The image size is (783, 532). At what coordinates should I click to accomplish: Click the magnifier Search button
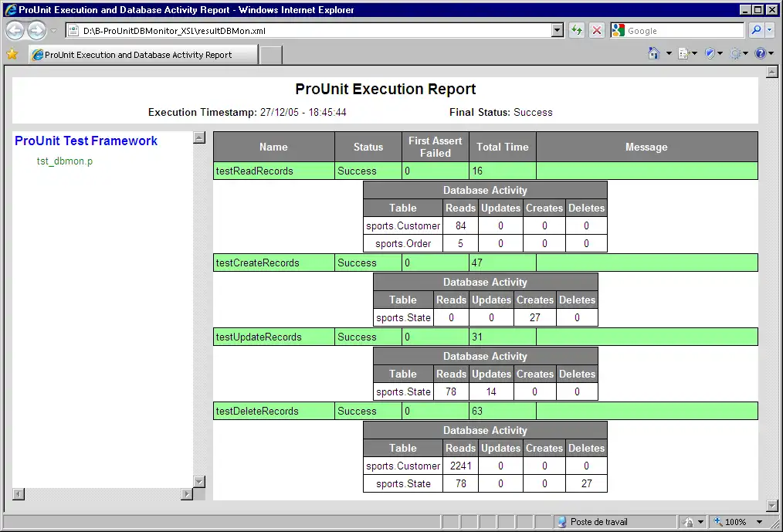(x=756, y=30)
